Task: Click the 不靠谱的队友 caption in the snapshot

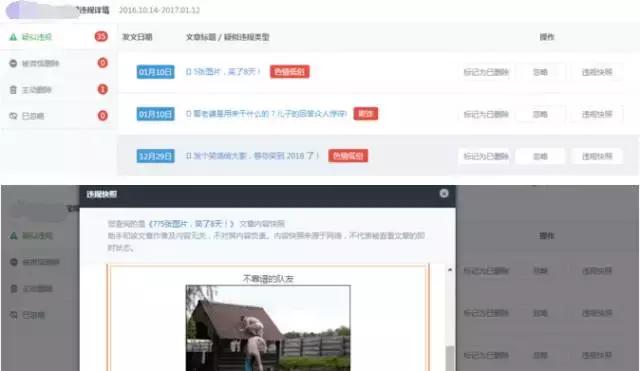Action: pos(268,279)
